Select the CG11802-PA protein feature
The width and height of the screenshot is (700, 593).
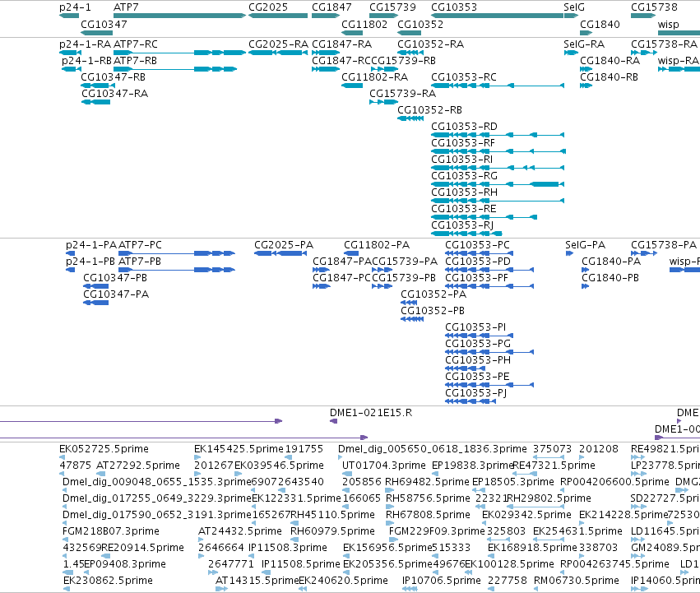click(351, 253)
